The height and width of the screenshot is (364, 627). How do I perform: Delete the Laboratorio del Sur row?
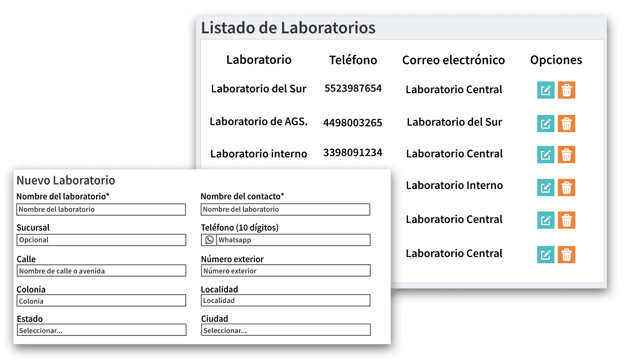[x=566, y=90]
